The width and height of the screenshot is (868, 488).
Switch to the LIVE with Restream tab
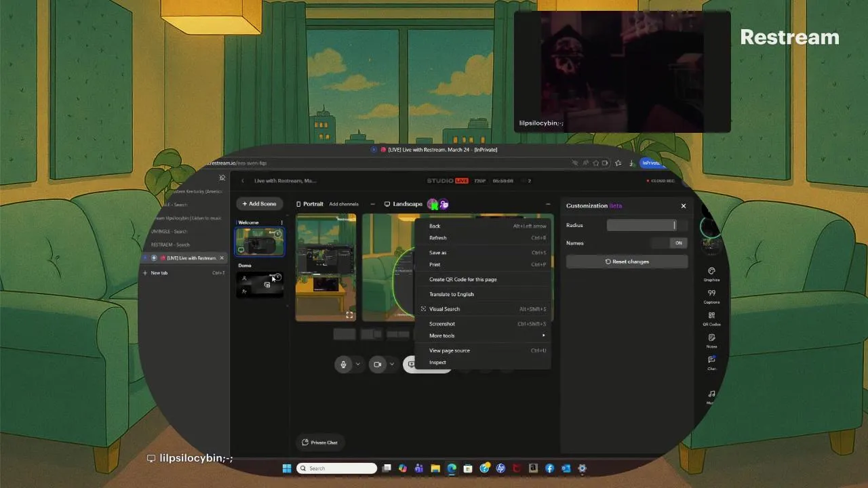pos(183,258)
